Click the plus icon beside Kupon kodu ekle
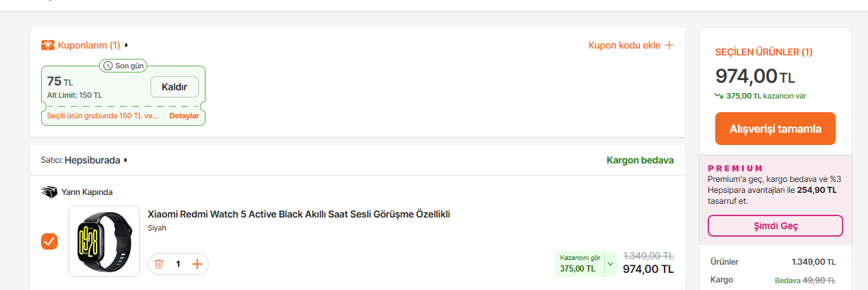The height and width of the screenshot is (290, 868). click(x=669, y=45)
